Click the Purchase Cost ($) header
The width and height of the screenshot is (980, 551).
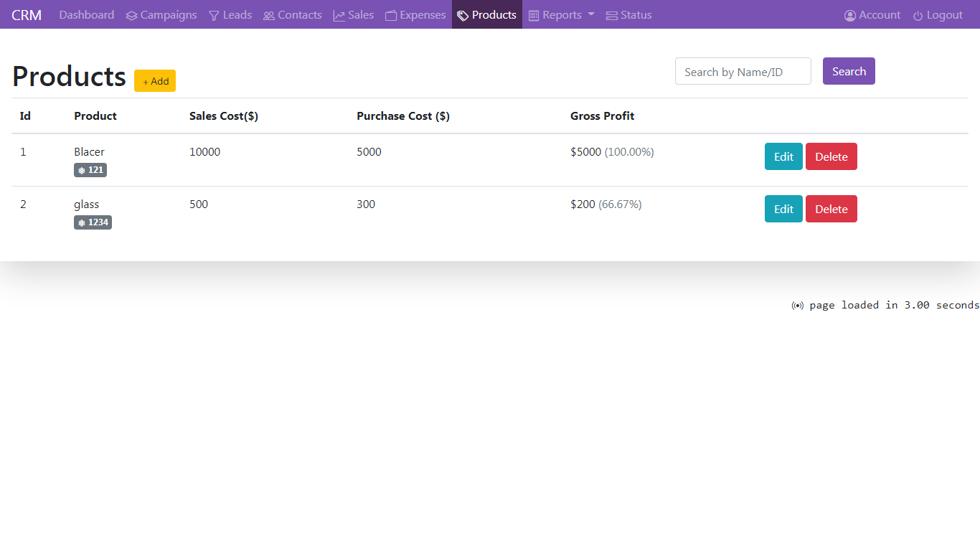tap(403, 116)
